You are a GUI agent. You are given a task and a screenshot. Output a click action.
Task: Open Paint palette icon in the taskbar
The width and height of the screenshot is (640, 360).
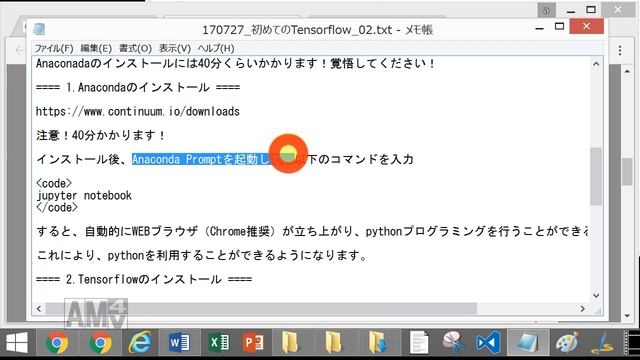click(567, 343)
